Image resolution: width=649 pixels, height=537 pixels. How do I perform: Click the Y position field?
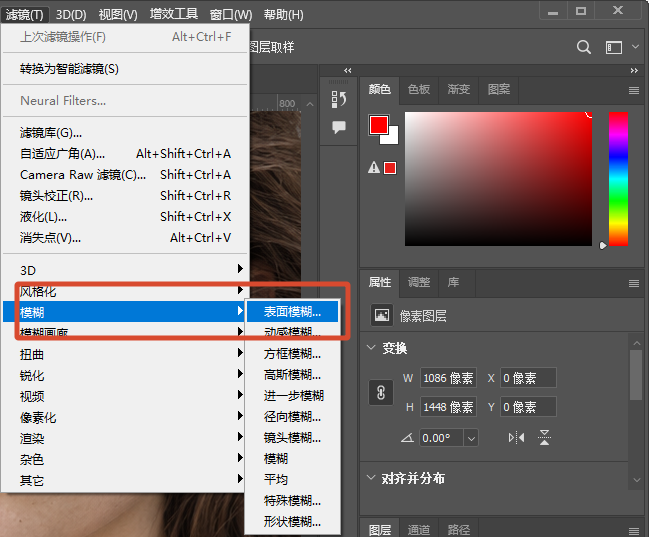point(528,407)
